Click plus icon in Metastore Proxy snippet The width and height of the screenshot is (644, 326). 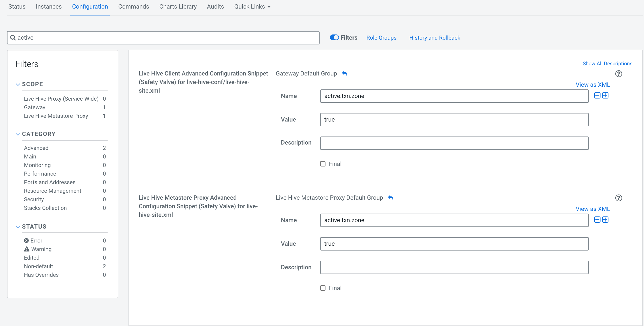(x=605, y=220)
